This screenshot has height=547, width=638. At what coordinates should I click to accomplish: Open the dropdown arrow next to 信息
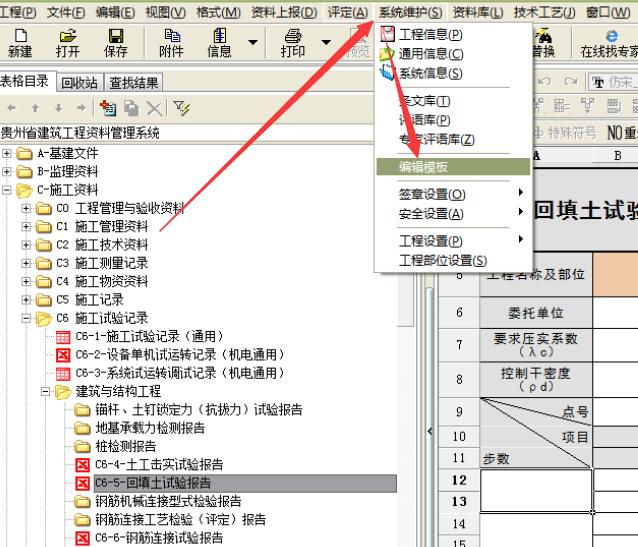pyautogui.click(x=253, y=42)
